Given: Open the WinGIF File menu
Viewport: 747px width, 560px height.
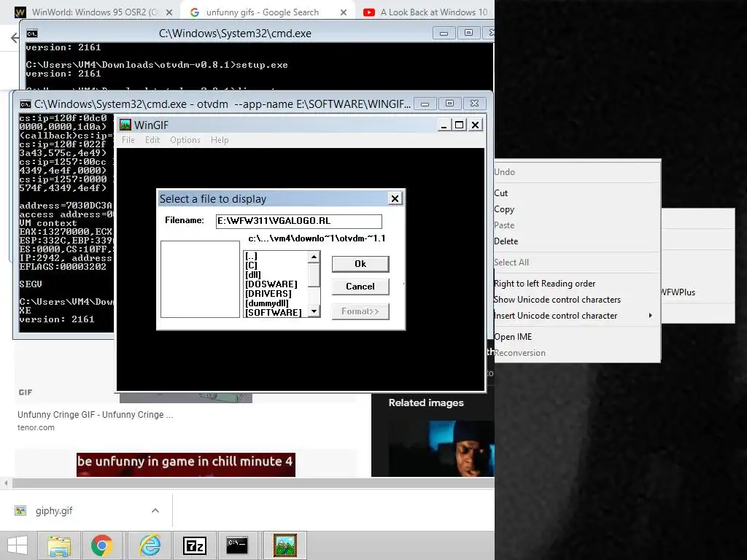Looking at the screenshot, I should point(128,140).
